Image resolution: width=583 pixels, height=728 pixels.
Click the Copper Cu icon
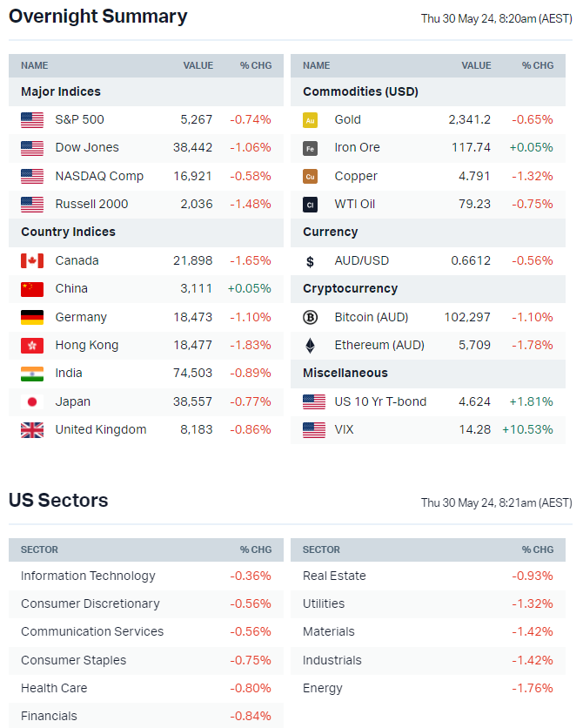pyautogui.click(x=310, y=176)
